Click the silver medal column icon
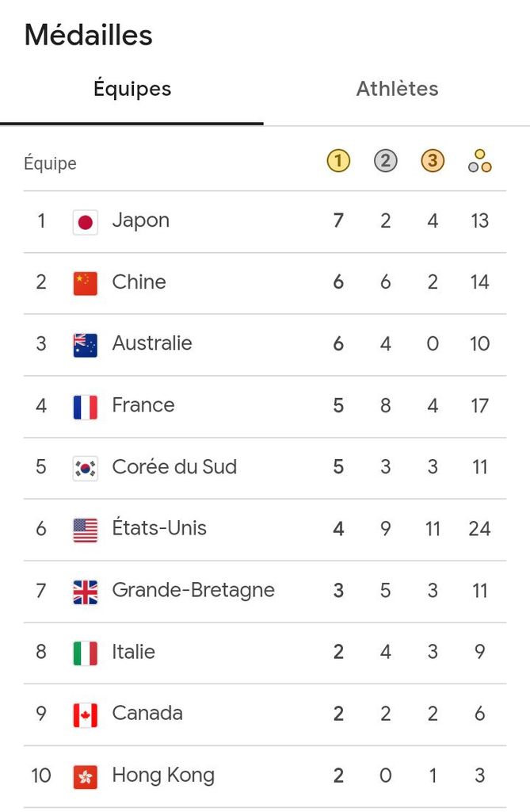This screenshot has height=812, width=530. [x=385, y=162]
